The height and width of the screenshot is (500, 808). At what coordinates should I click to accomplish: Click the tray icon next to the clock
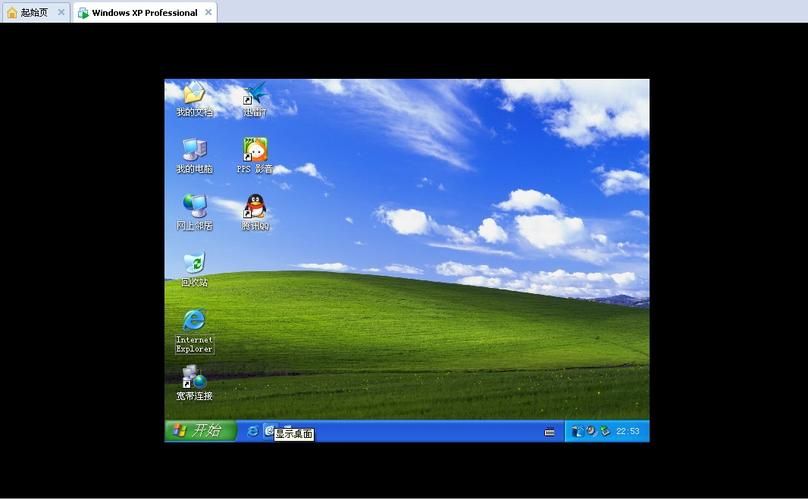point(605,430)
